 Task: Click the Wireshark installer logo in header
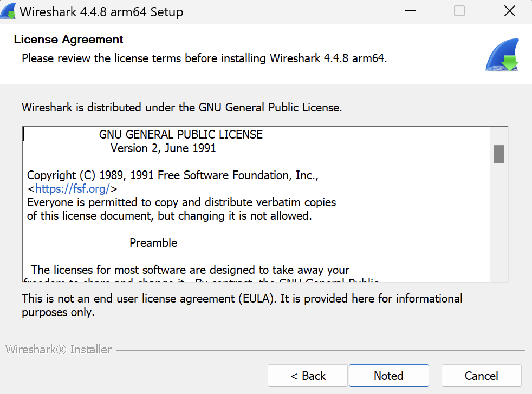(502, 55)
